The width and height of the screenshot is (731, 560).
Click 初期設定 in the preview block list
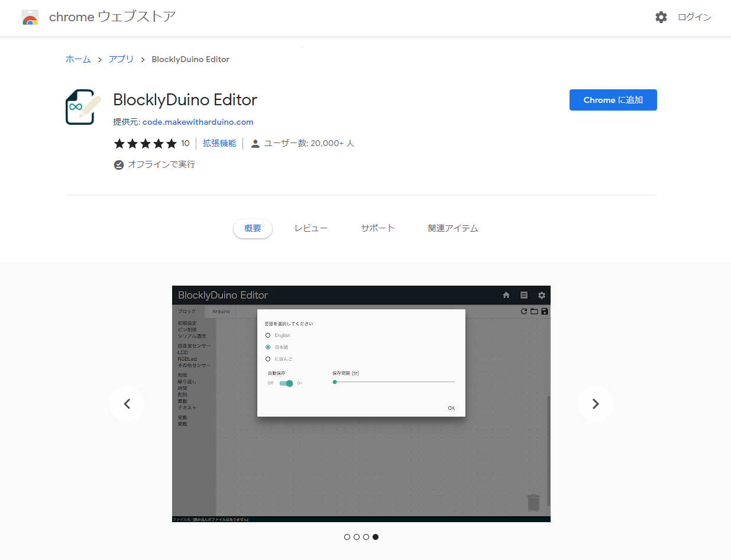187,323
